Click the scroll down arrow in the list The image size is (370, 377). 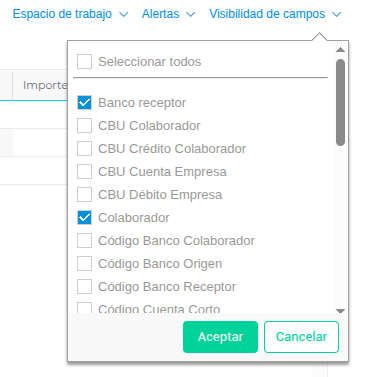coord(340,311)
